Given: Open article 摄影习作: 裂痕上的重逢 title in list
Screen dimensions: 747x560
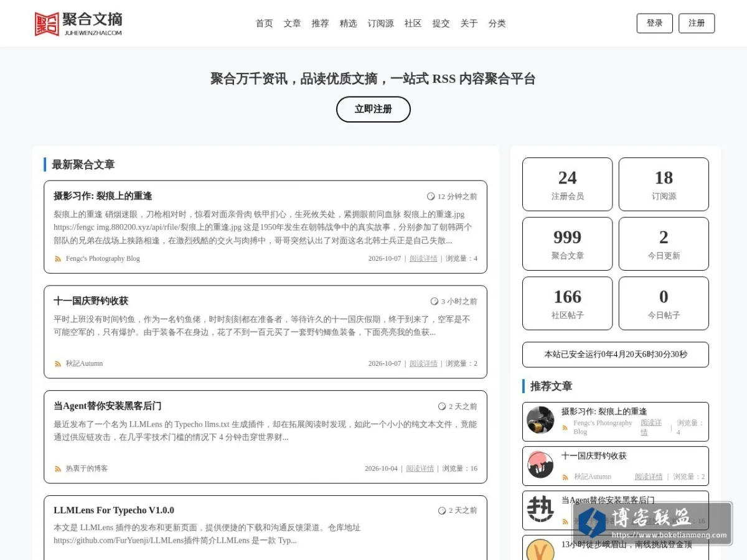Looking at the screenshot, I should (x=103, y=196).
